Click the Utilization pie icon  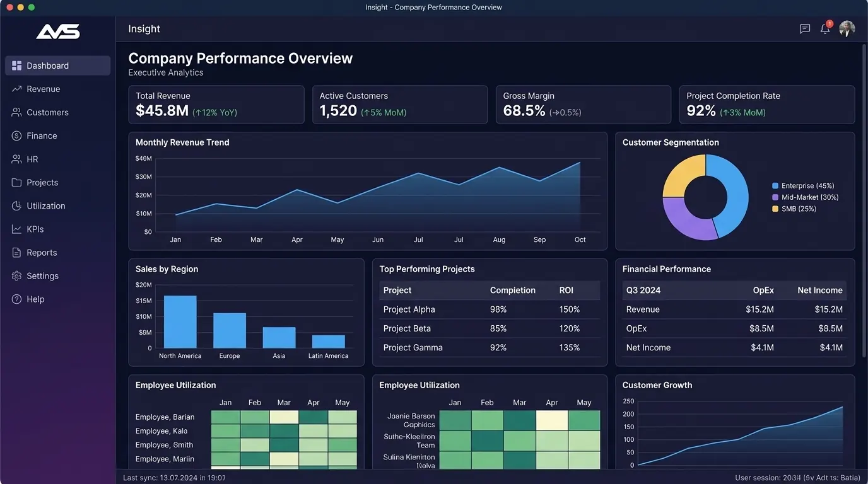click(x=16, y=205)
